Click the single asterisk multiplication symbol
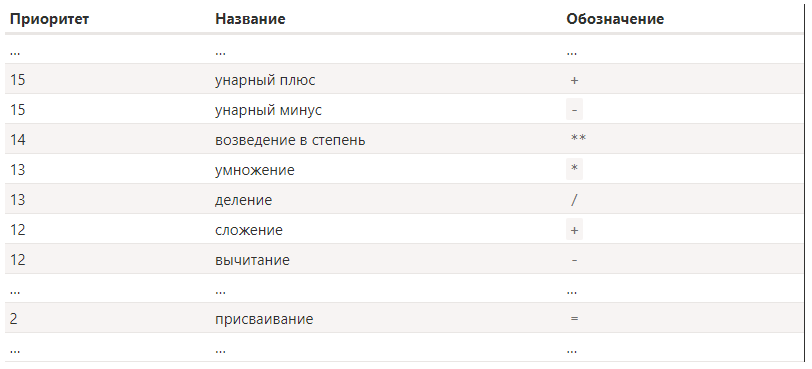812x369 pixels. pos(574,169)
